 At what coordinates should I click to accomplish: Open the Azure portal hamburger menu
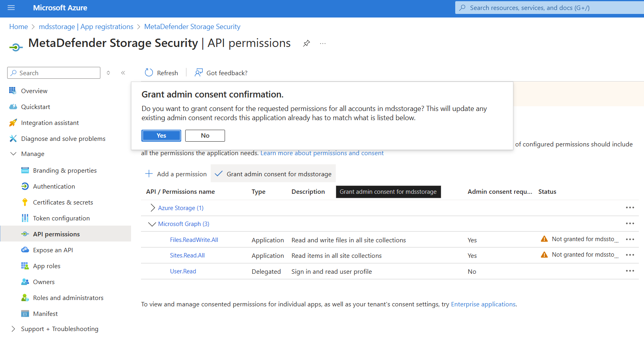(11, 8)
